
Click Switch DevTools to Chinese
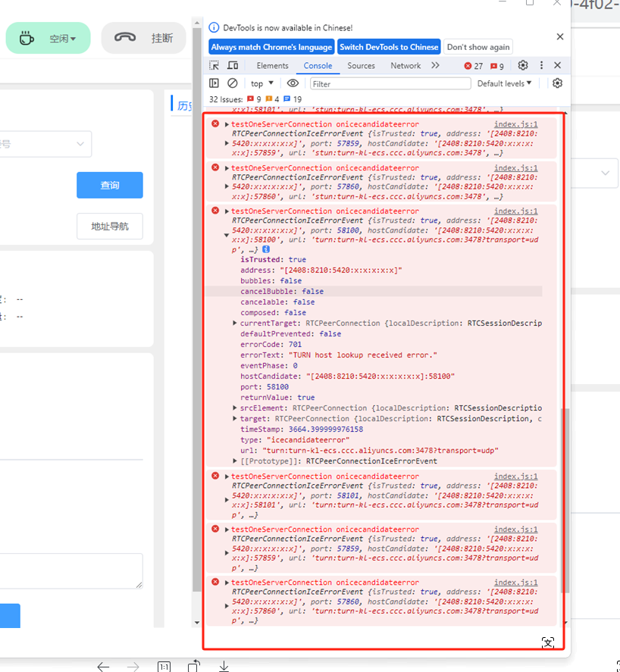(x=389, y=47)
